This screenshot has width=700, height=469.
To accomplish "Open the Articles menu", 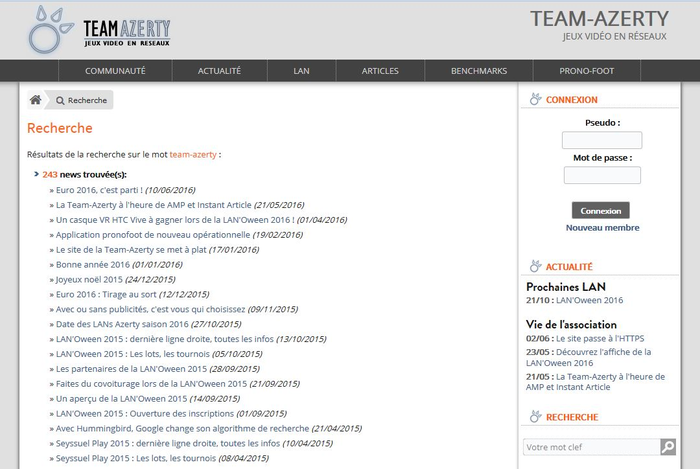I will pyautogui.click(x=380, y=71).
